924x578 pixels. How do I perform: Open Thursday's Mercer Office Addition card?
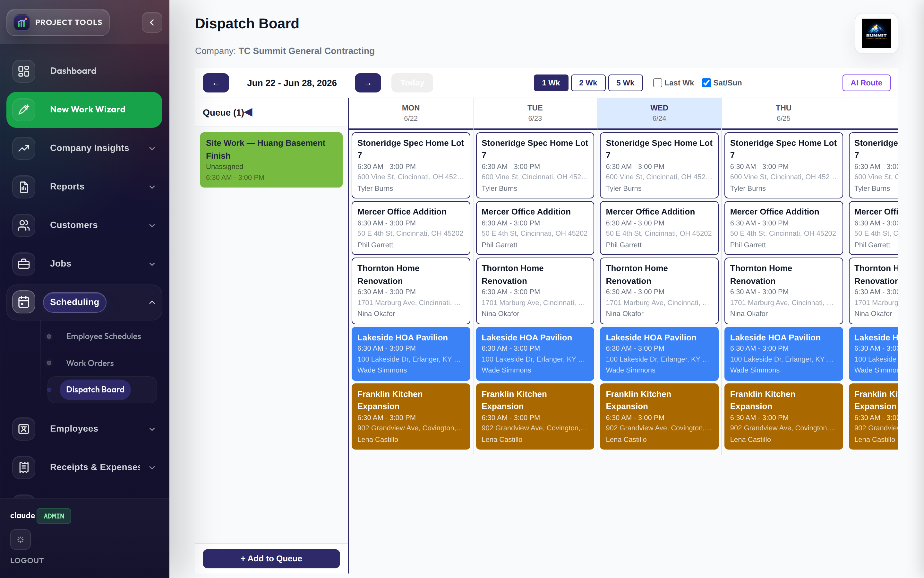click(783, 228)
